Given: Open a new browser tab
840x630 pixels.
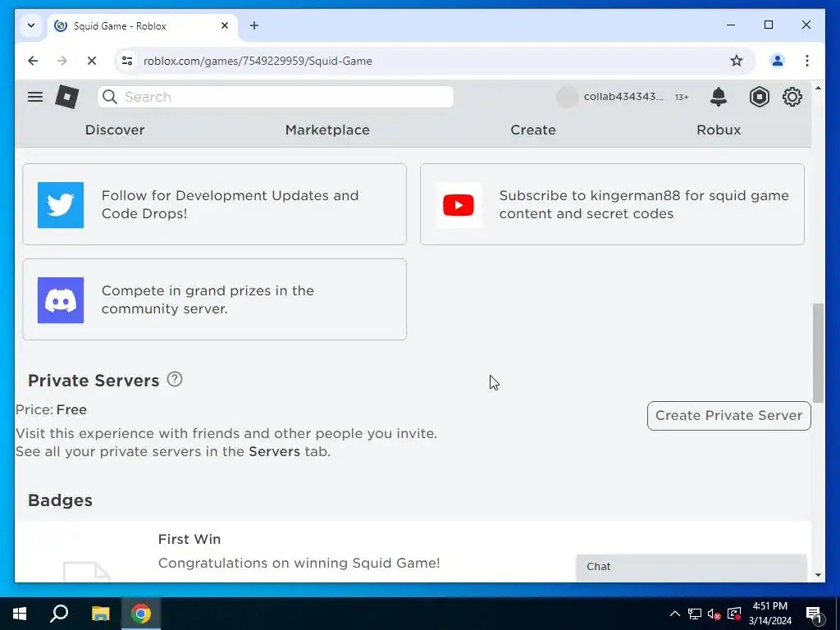Looking at the screenshot, I should click(x=254, y=25).
